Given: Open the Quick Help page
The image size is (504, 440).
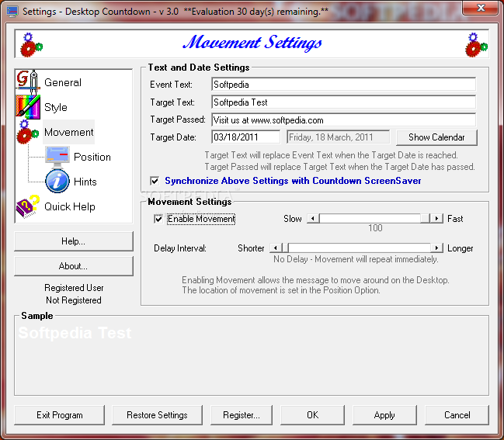Looking at the screenshot, I should tap(70, 206).
